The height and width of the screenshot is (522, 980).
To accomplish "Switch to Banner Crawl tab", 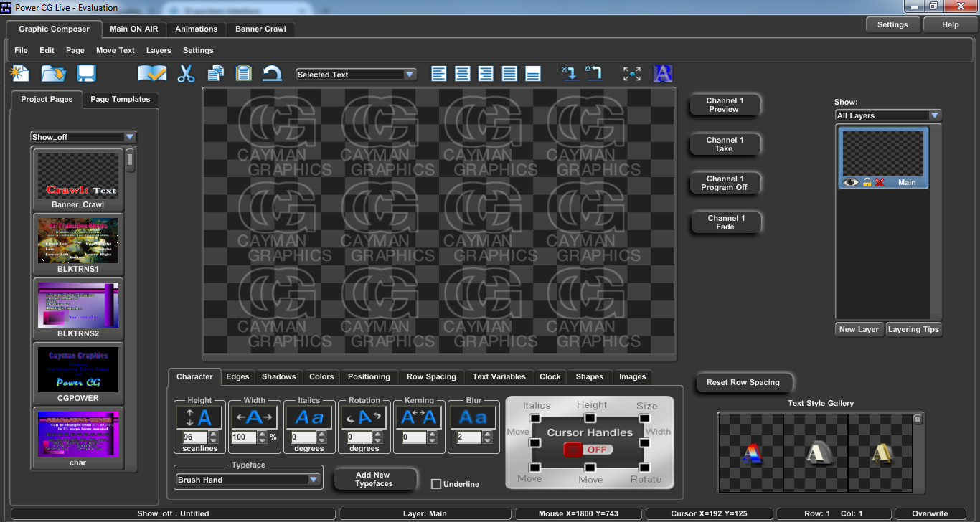I will click(x=260, y=29).
